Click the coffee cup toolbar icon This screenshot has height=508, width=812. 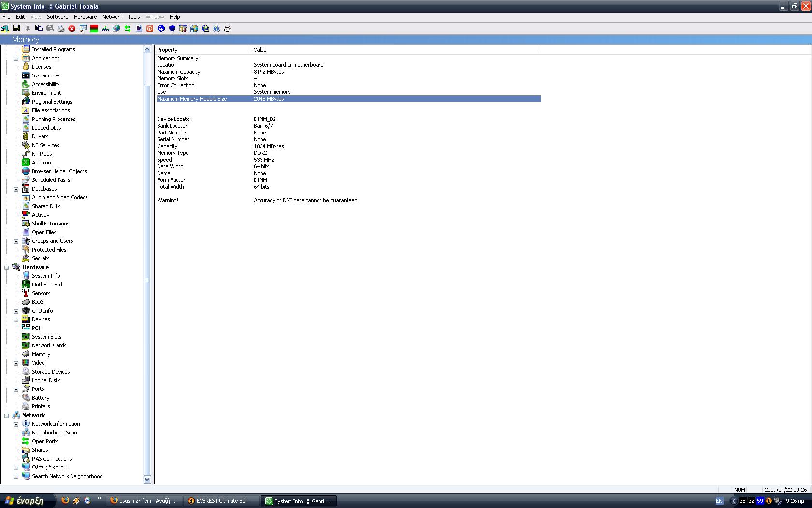click(x=228, y=29)
